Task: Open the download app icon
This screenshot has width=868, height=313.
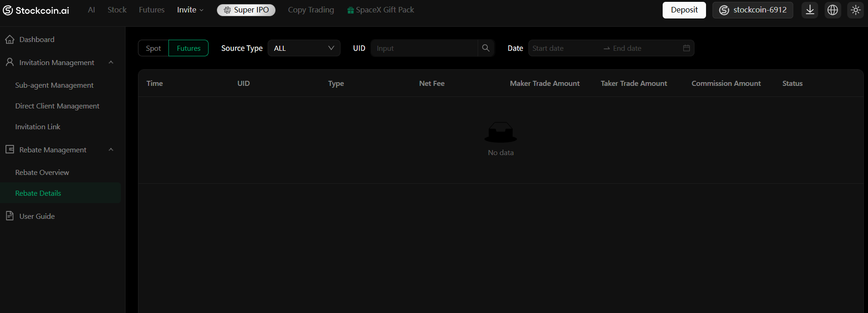Action: point(810,10)
